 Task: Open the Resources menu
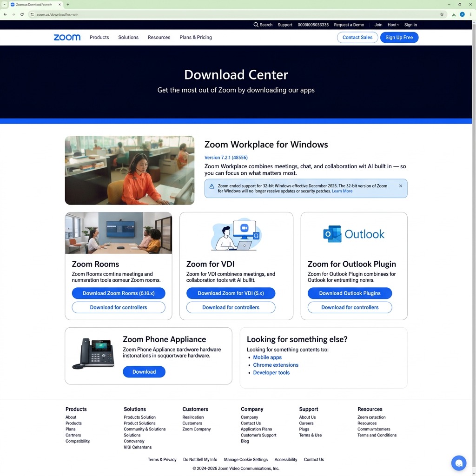point(159,37)
